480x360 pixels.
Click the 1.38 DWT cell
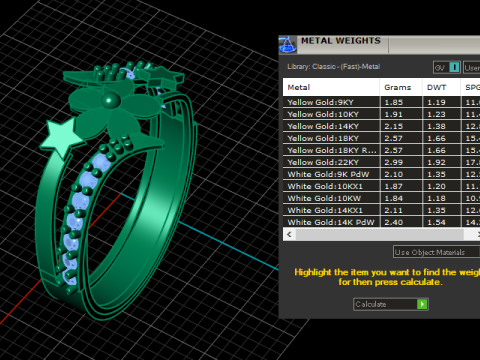pyautogui.click(x=441, y=126)
